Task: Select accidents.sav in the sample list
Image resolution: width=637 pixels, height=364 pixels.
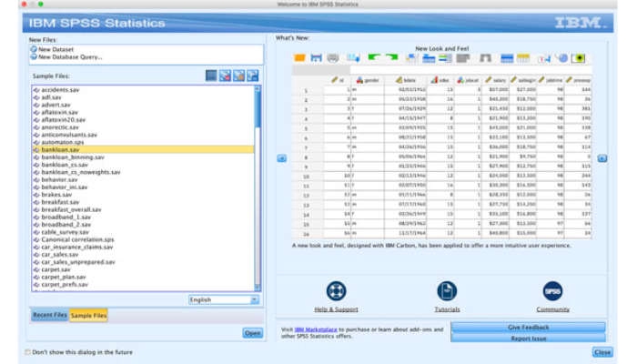Action: click(143, 90)
